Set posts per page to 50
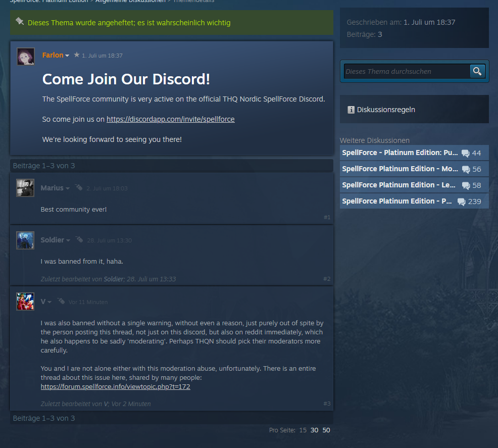498x448 pixels. tap(326, 430)
